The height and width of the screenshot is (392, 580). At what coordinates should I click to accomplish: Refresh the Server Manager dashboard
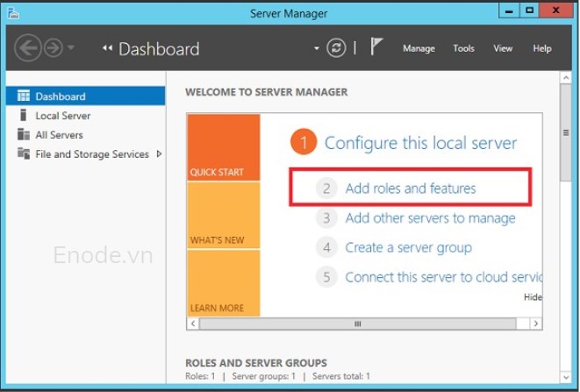point(337,48)
